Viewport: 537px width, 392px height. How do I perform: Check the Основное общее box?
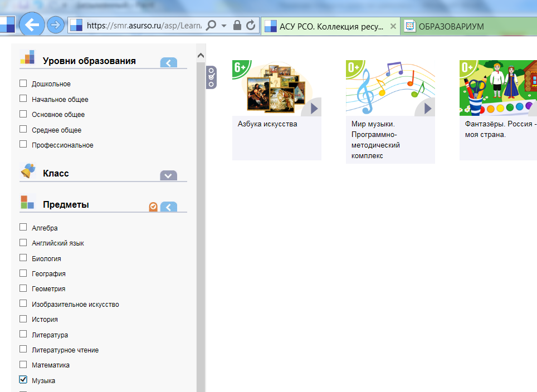click(x=23, y=114)
